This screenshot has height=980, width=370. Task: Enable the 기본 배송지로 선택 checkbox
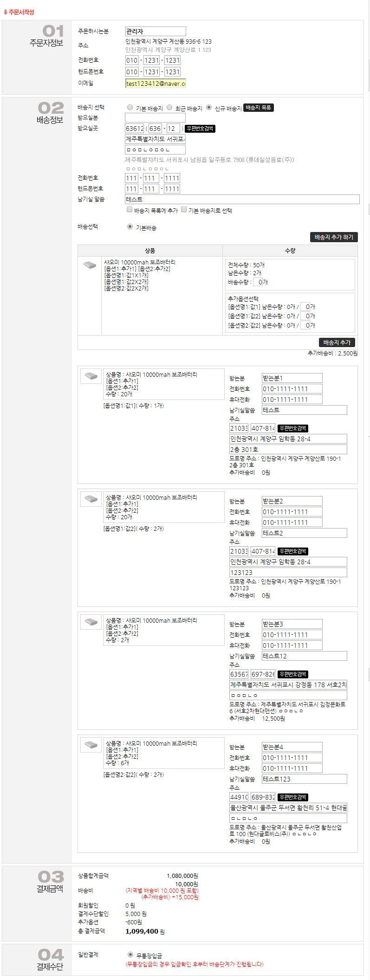(184, 210)
